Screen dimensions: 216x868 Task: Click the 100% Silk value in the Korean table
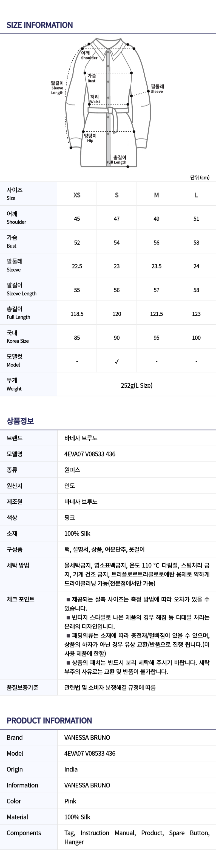77,533
